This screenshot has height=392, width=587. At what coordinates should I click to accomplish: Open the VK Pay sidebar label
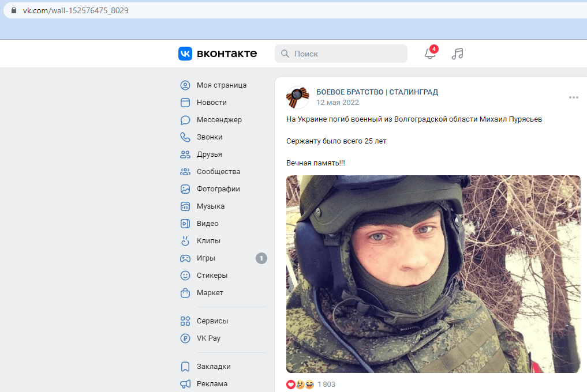(208, 338)
